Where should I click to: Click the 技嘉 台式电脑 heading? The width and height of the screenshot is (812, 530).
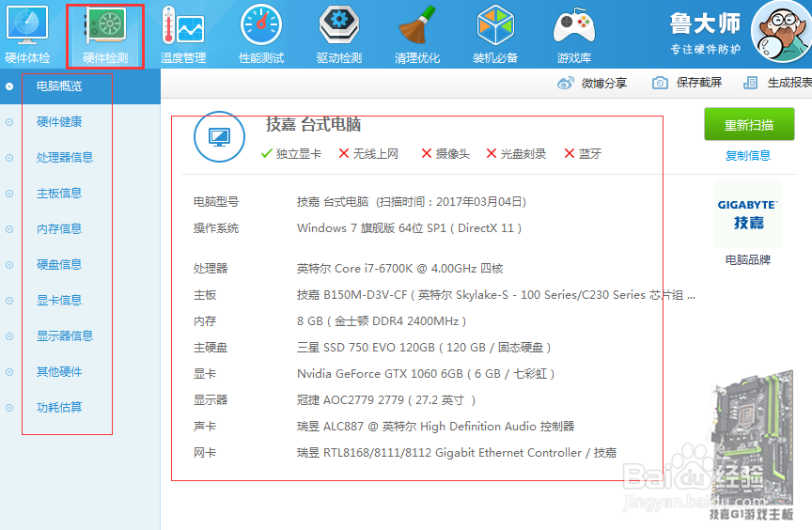313,124
